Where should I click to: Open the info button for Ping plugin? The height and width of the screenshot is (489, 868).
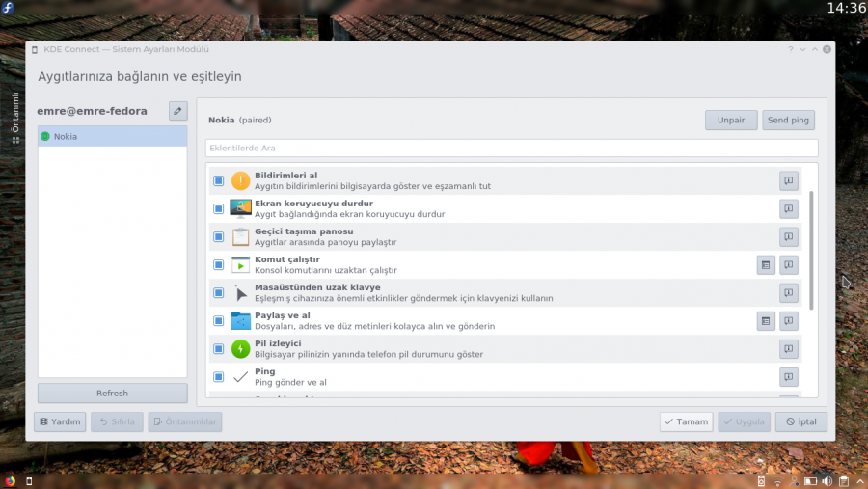(788, 376)
